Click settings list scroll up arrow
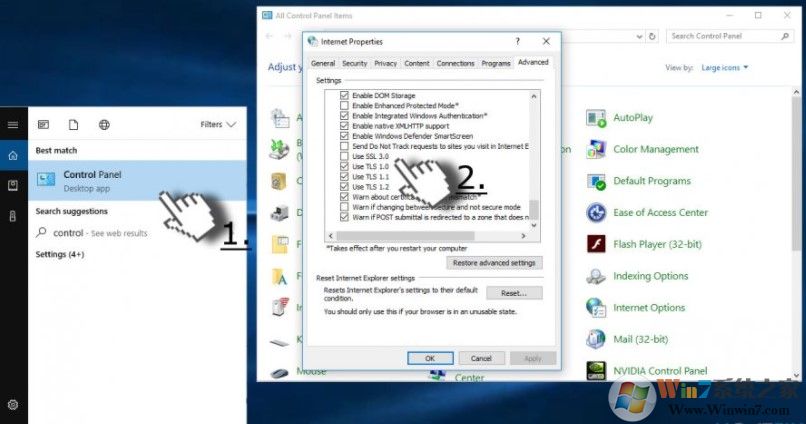Screen dimensions: 806x424 coord(534,96)
